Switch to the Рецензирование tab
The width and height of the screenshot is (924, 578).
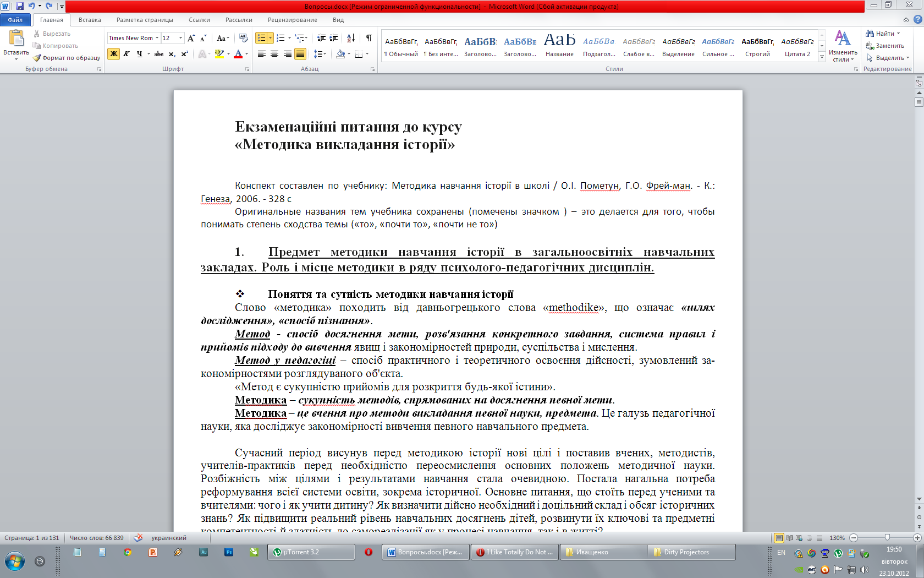293,20
